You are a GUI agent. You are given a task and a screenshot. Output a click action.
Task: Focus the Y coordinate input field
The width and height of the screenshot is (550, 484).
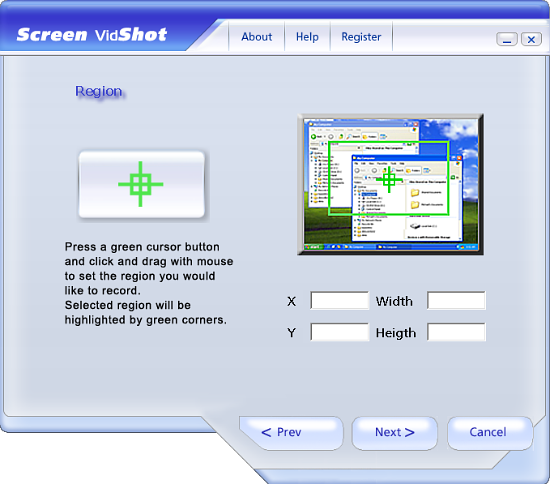pos(340,332)
